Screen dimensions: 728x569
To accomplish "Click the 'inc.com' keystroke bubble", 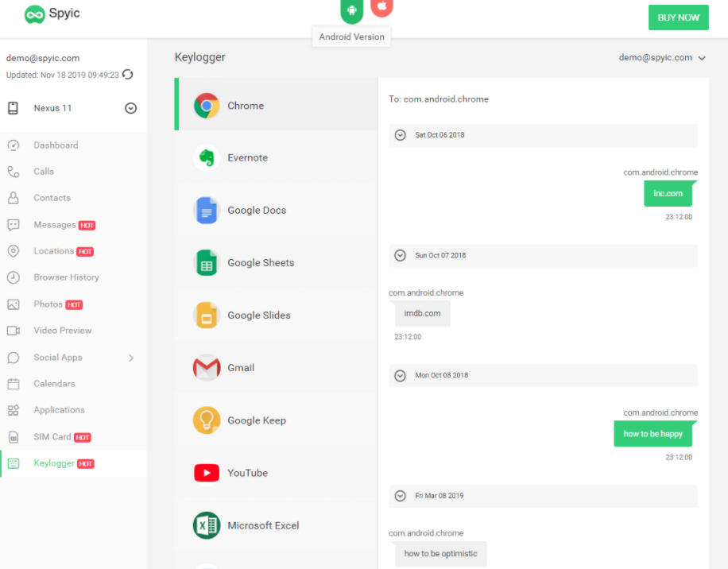I will pos(668,194).
